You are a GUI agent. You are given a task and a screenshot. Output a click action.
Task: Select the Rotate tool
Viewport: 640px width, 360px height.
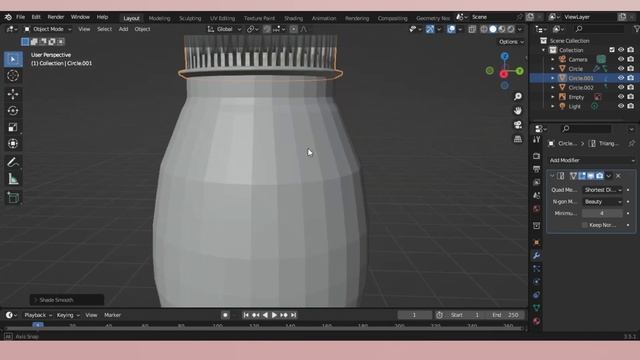pyautogui.click(x=13, y=111)
